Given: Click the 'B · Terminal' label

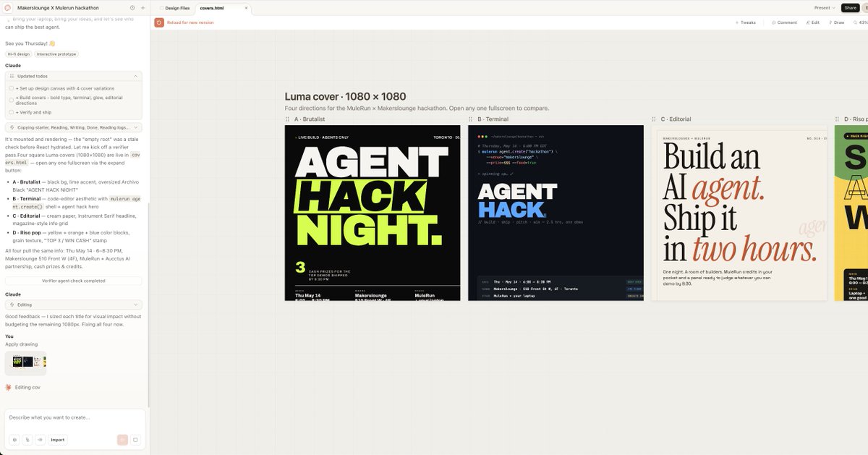Looking at the screenshot, I should [493, 119].
